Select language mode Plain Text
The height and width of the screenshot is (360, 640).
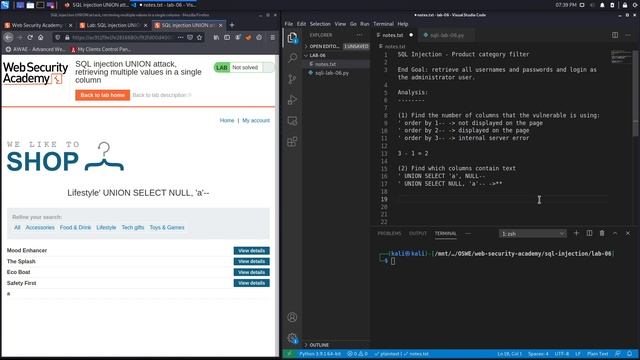click(x=597, y=353)
